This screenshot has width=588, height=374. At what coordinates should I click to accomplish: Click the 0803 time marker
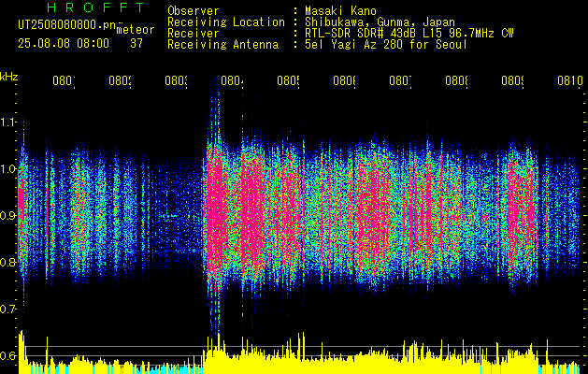coord(177,80)
